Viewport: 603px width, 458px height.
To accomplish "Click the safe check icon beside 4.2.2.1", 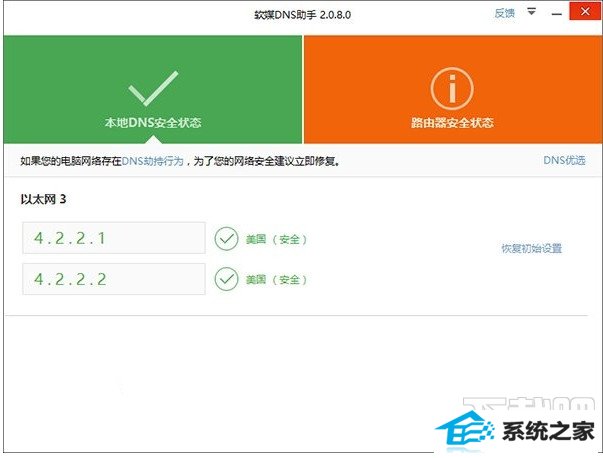I will pos(226,239).
